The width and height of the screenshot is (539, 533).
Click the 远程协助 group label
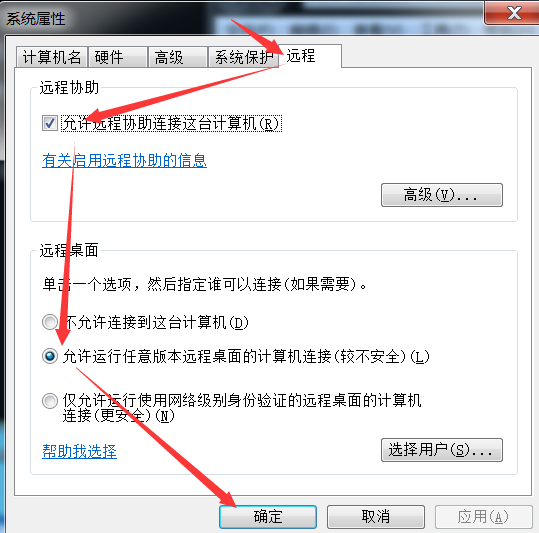[x=69, y=87]
